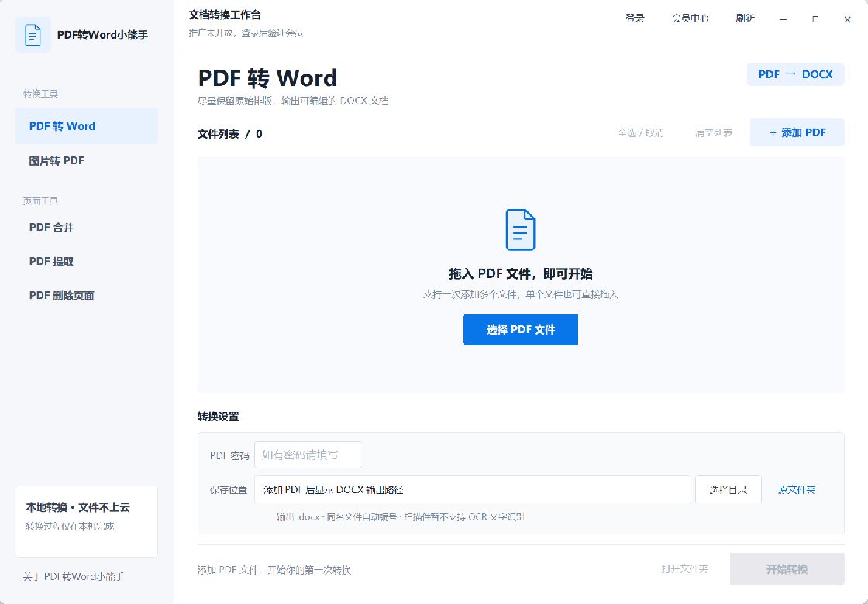Click 全选 / 取消 in file list header
The height and width of the screenshot is (604, 868).
(640, 132)
